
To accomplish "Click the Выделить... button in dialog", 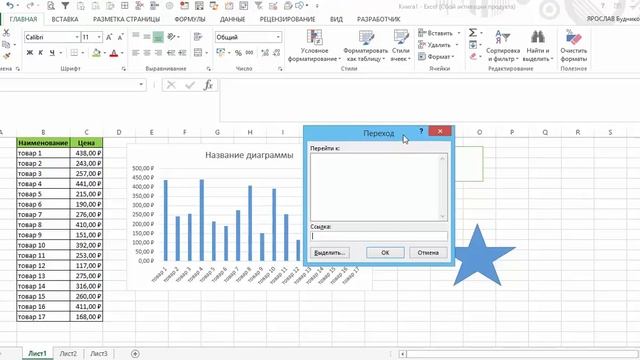I will (329, 253).
